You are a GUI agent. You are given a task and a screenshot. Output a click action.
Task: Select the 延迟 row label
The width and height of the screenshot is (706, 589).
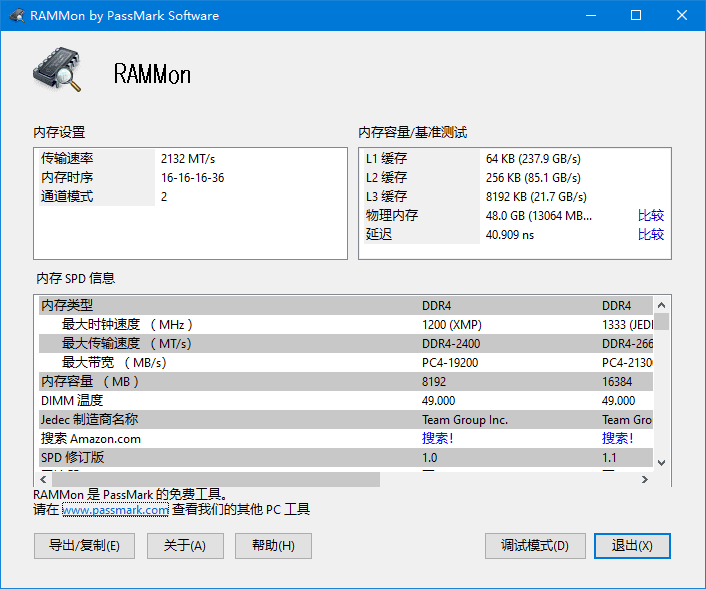tap(379, 234)
